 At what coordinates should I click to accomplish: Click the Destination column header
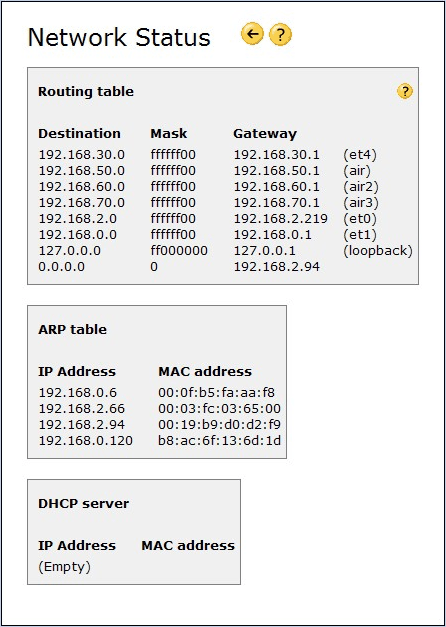tap(80, 134)
